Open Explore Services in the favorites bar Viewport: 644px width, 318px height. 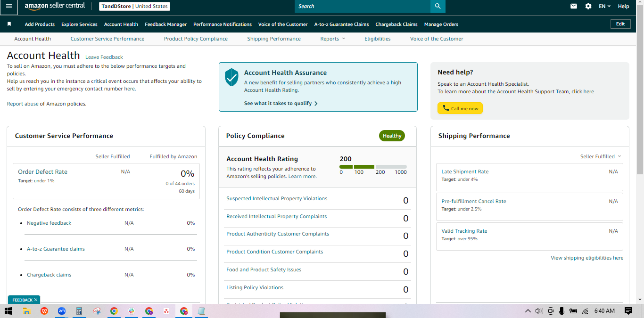tap(79, 24)
